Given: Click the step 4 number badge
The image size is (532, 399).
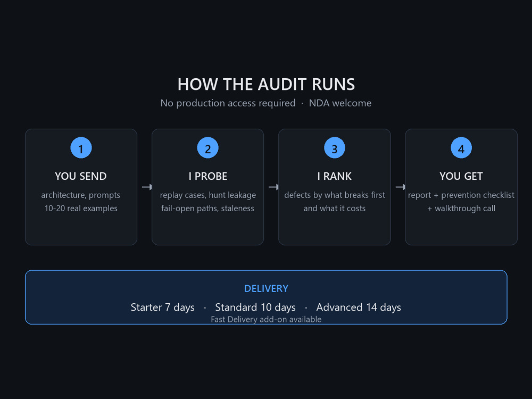Looking at the screenshot, I should tap(461, 147).
